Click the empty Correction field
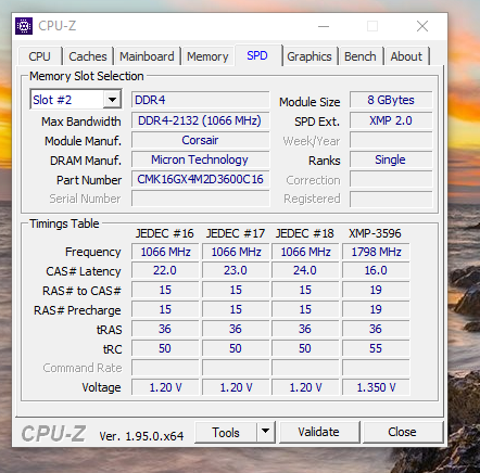The image size is (480, 473). click(x=391, y=179)
